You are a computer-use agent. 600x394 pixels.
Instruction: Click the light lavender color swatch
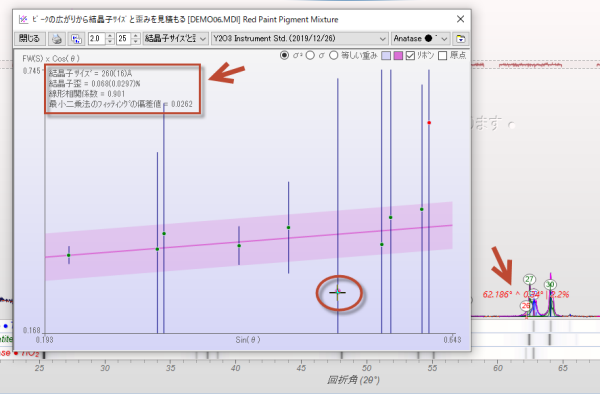click(386, 56)
